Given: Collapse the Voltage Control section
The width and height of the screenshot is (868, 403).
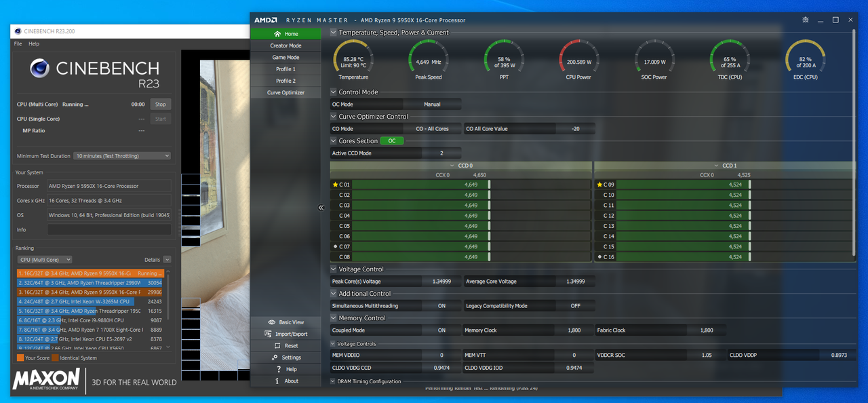Looking at the screenshot, I should tap(333, 269).
